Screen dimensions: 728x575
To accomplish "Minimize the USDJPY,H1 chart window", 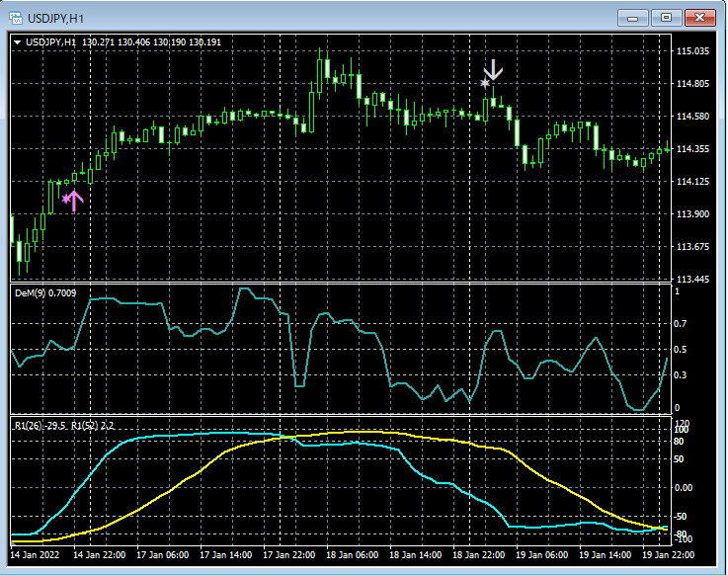I will [x=632, y=18].
